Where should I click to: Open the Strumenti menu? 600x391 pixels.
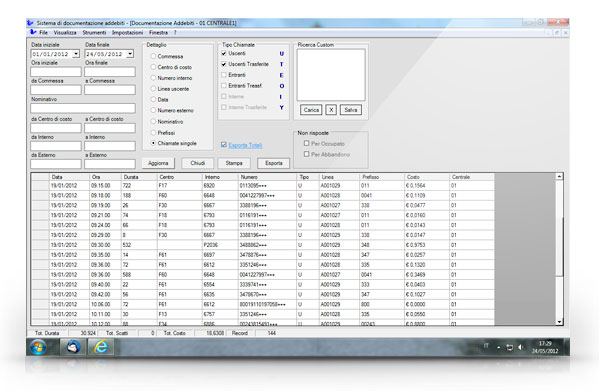[x=94, y=33]
